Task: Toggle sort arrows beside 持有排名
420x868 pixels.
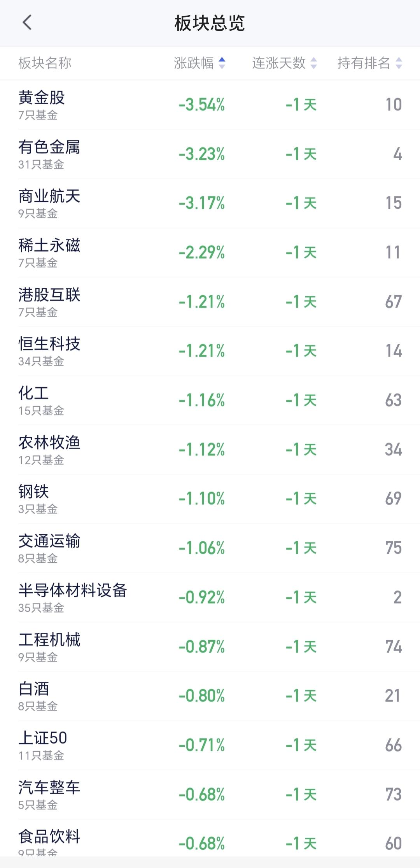Action: [399, 63]
